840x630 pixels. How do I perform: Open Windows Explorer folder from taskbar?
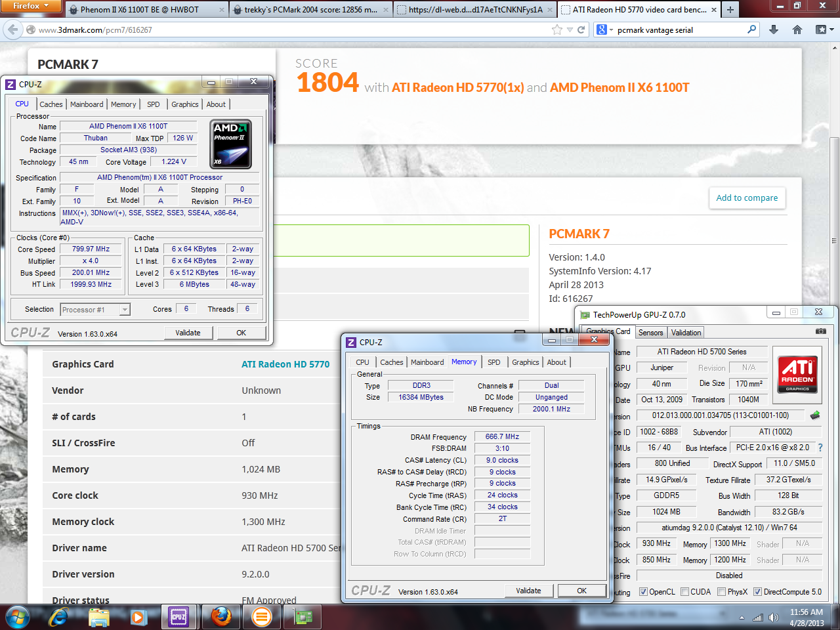[99, 617]
